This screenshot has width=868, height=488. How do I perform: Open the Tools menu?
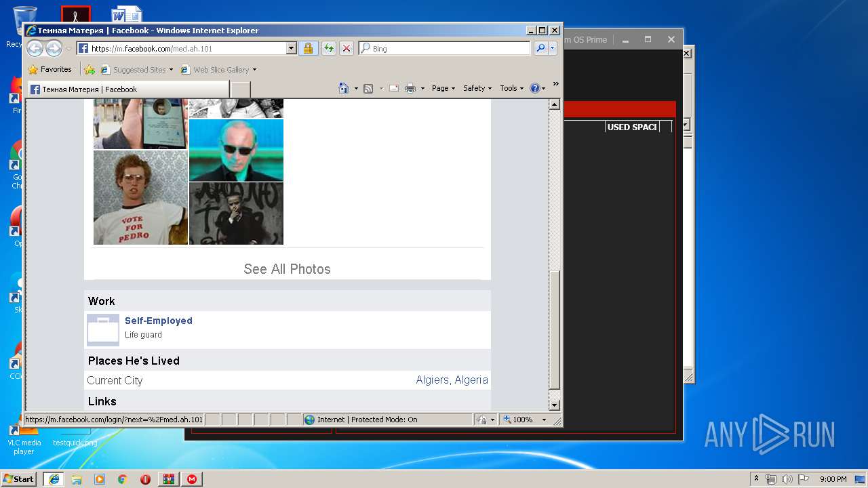[511, 88]
